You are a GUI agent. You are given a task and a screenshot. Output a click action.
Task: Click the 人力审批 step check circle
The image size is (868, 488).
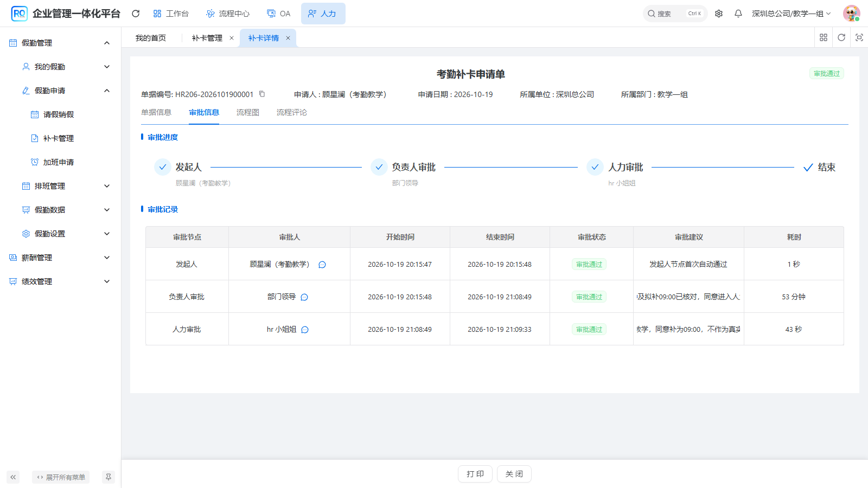(x=595, y=167)
